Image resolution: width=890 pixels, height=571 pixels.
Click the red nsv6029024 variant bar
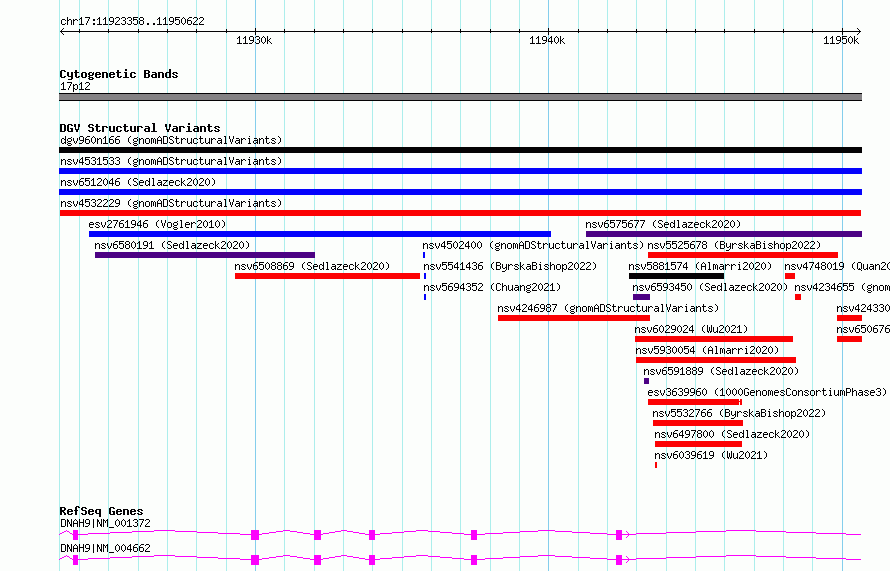pyautogui.click(x=714, y=339)
